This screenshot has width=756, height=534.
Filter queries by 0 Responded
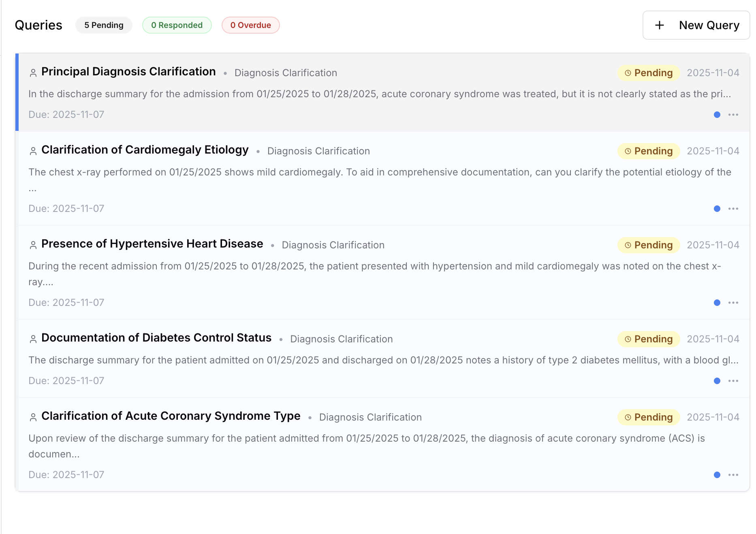tap(177, 25)
